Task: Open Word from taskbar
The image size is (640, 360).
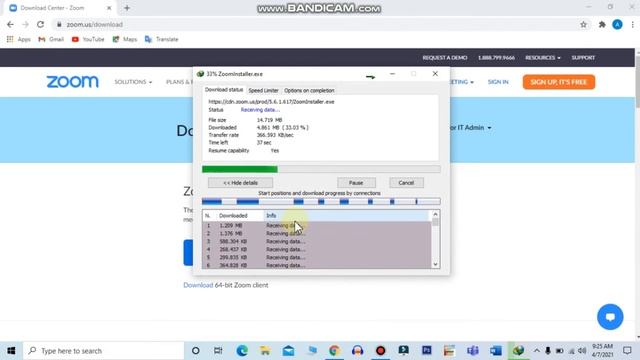Action: [496, 351]
